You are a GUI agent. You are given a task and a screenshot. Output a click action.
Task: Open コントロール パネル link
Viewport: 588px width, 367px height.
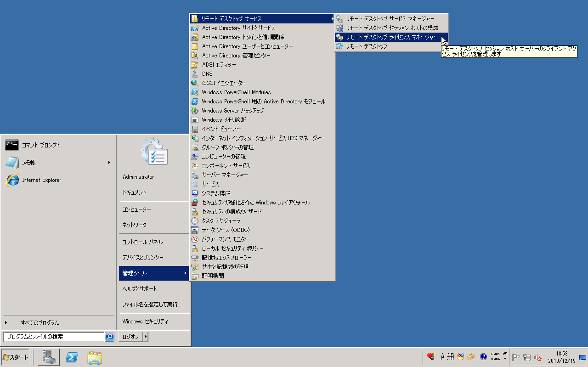click(154, 242)
